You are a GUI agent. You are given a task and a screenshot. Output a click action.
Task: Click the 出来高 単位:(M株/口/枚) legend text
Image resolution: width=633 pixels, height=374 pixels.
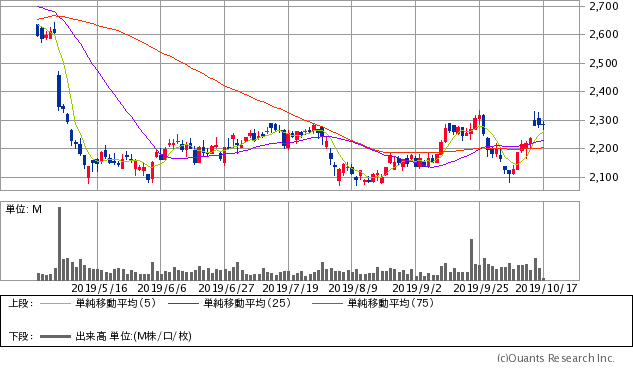click(134, 336)
